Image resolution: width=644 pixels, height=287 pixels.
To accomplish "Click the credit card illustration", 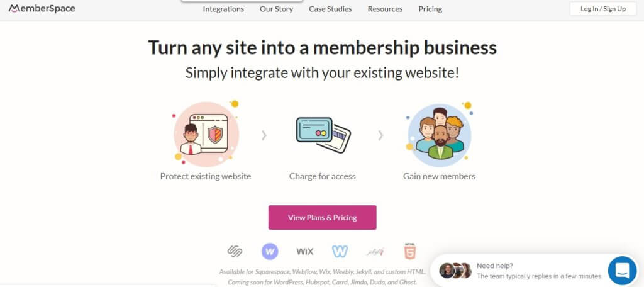I will pos(323,135).
